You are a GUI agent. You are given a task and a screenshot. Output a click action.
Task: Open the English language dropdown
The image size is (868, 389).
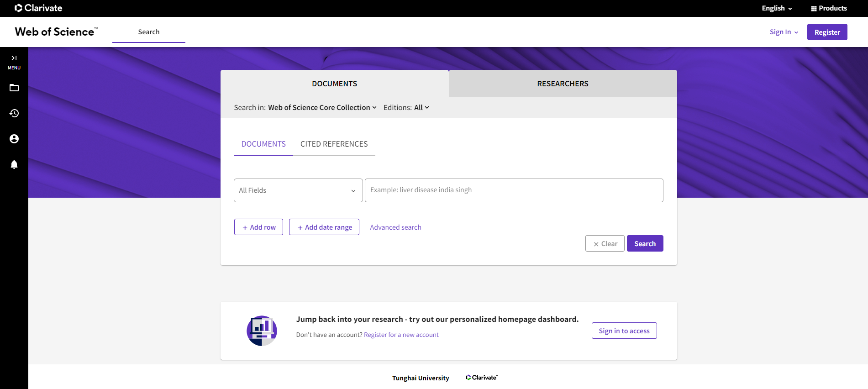777,8
